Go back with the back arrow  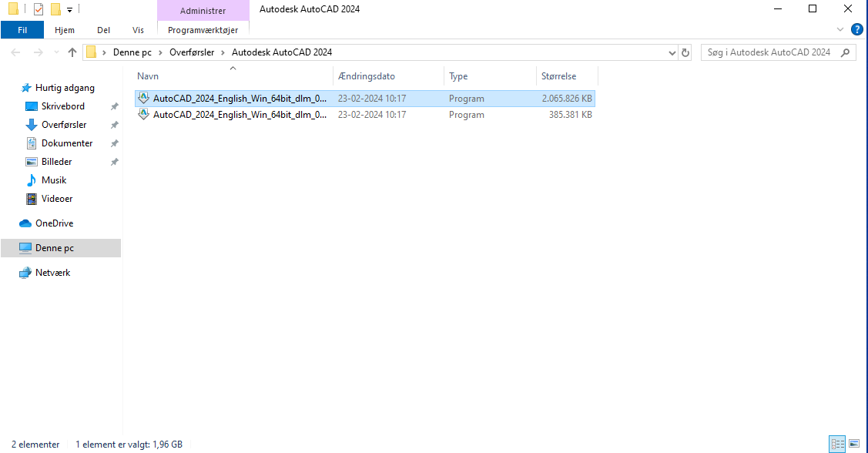coord(15,52)
